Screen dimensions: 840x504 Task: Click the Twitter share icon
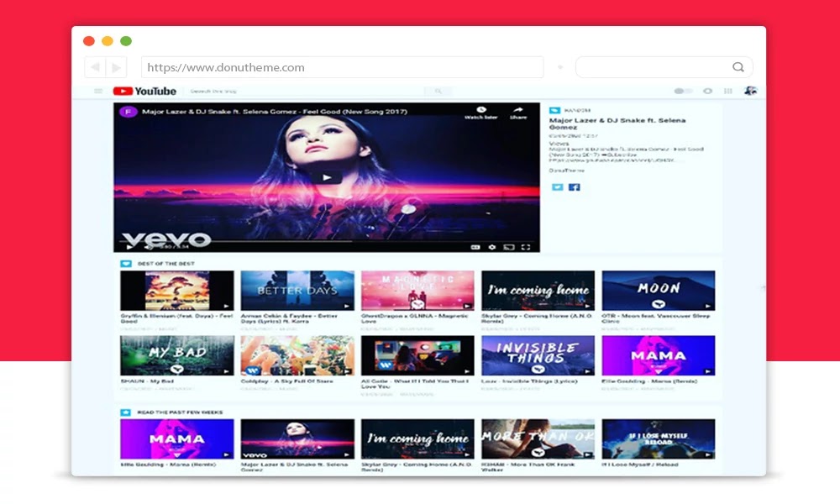click(x=557, y=187)
